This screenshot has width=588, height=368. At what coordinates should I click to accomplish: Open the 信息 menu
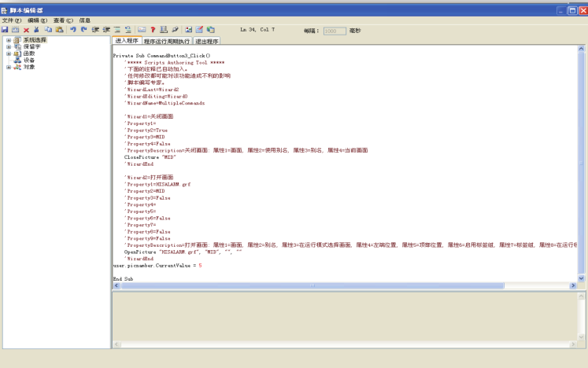pyautogui.click(x=85, y=20)
